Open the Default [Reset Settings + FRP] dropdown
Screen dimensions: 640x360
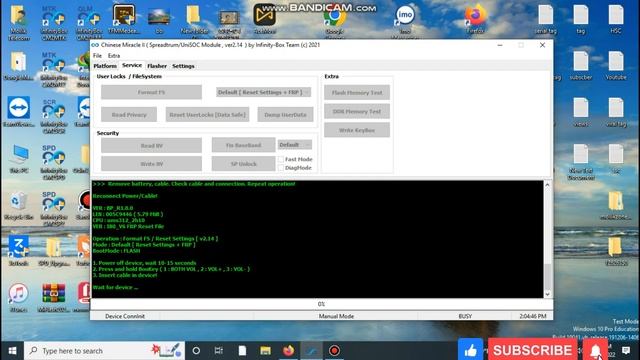[263, 92]
